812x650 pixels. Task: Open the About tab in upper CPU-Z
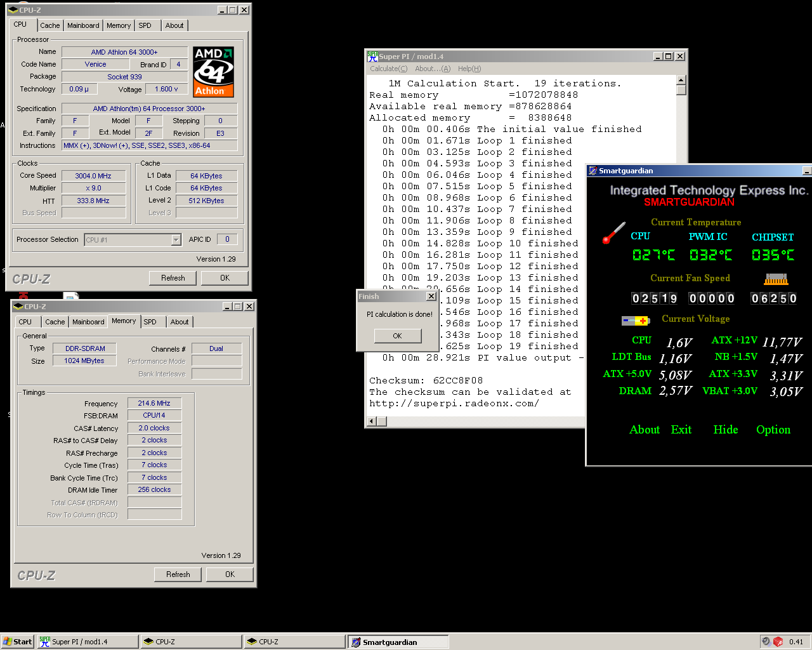tap(174, 25)
